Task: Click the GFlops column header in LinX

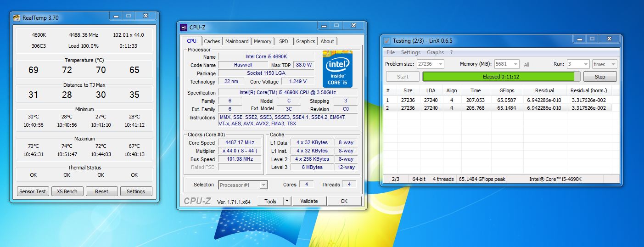Action: coord(507,90)
